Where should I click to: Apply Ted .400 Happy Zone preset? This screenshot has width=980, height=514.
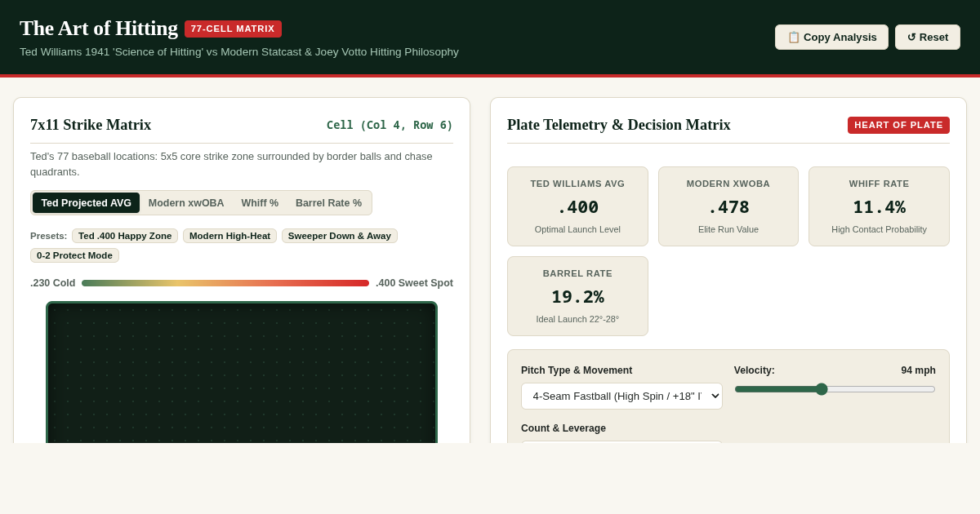click(125, 236)
